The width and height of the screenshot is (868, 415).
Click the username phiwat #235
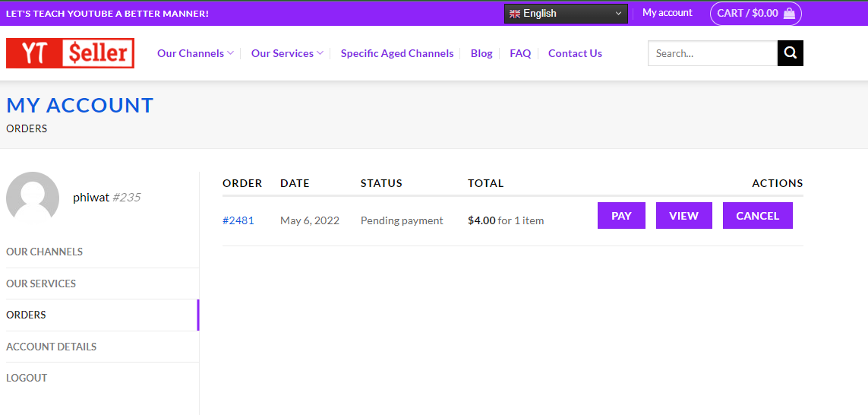107,198
